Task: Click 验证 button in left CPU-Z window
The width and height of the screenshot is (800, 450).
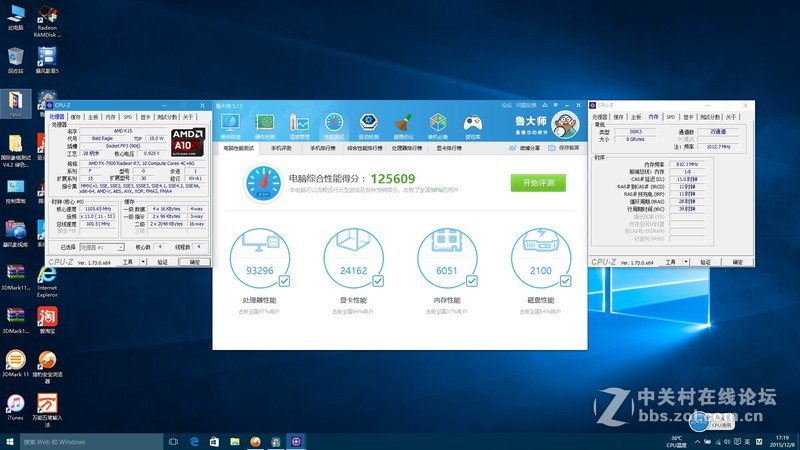Action: 162,262
